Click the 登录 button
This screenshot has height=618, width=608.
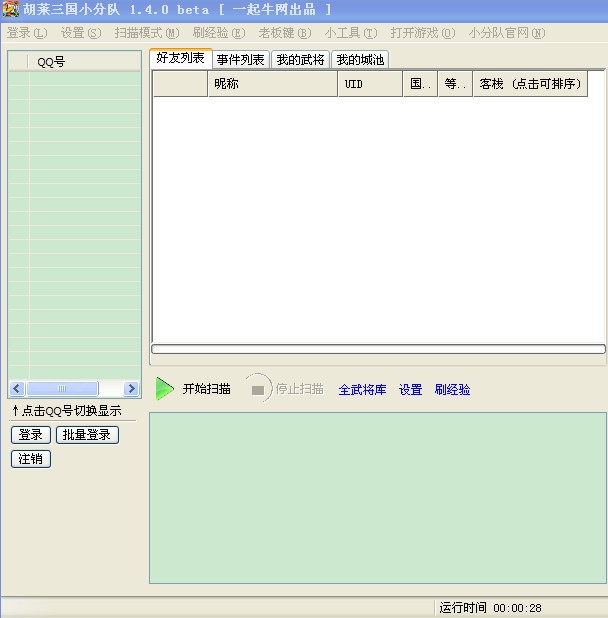tap(31, 435)
